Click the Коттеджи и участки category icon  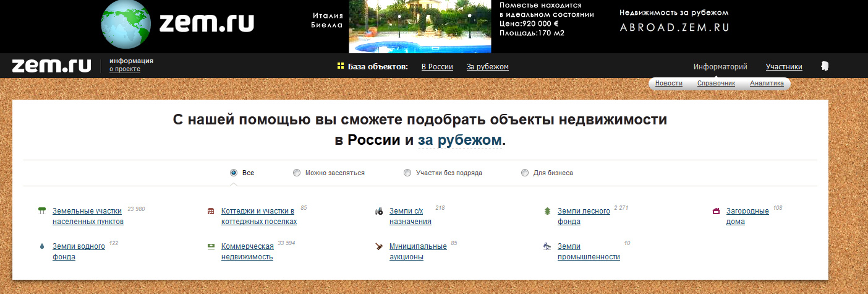click(x=211, y=211)
